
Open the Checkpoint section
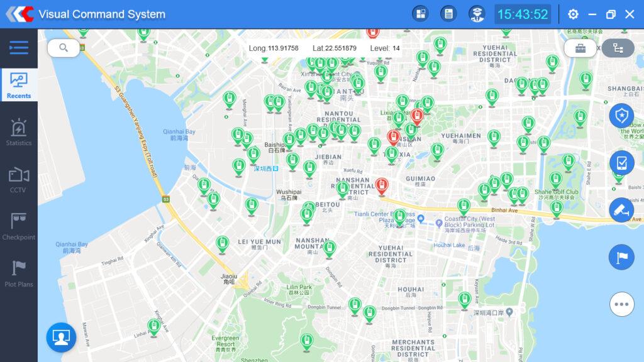(19, 226)
